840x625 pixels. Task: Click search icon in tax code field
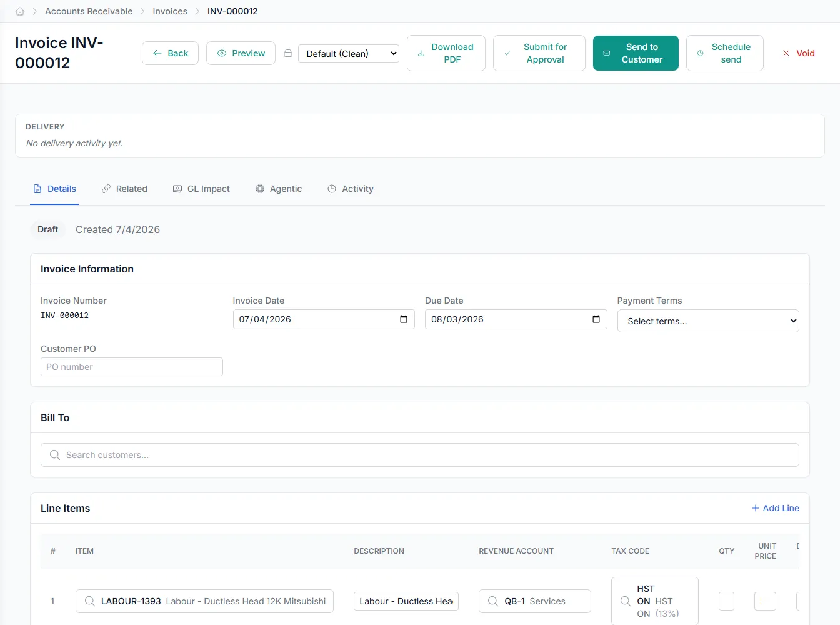626,601
